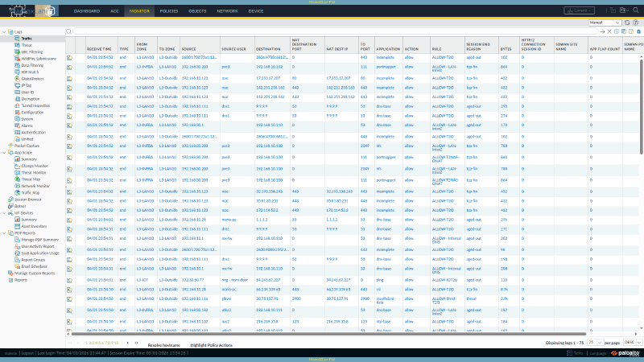The image size is (644, 362).
Task: Switch to the DASHBOARD tab
Action: pos(87,11)
